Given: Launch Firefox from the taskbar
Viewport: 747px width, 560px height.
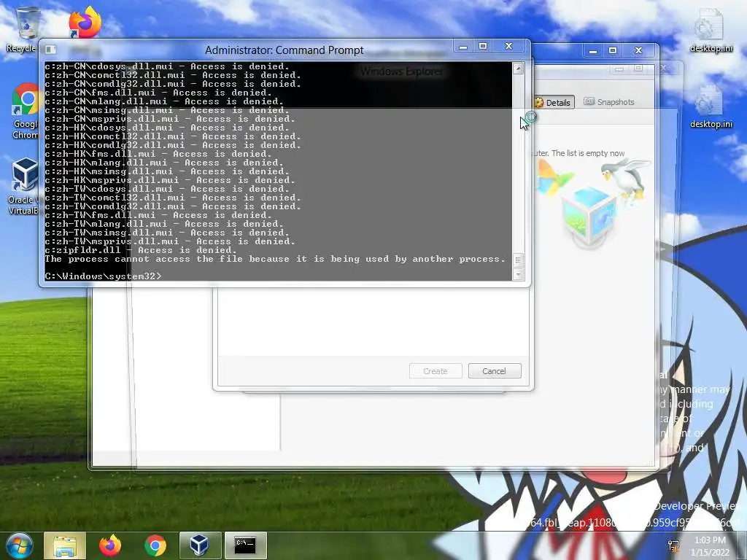Looking at the screenshot, I should [110, 545].
